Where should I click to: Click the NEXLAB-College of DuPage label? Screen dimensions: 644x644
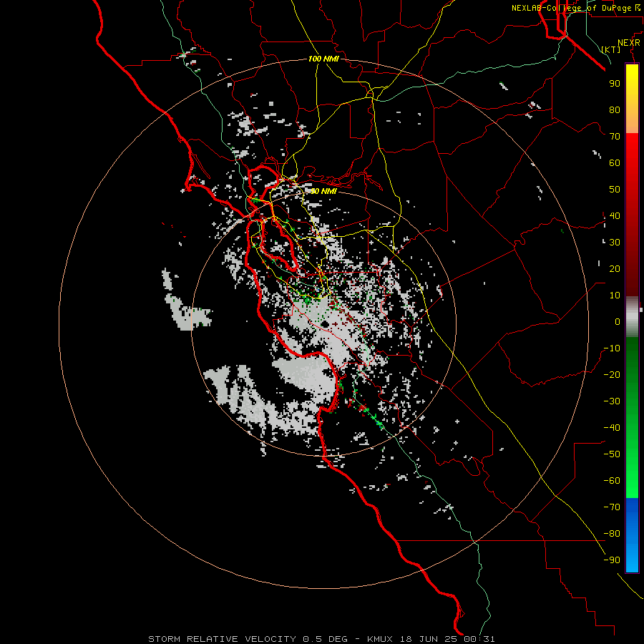click(x=572, y=8)
